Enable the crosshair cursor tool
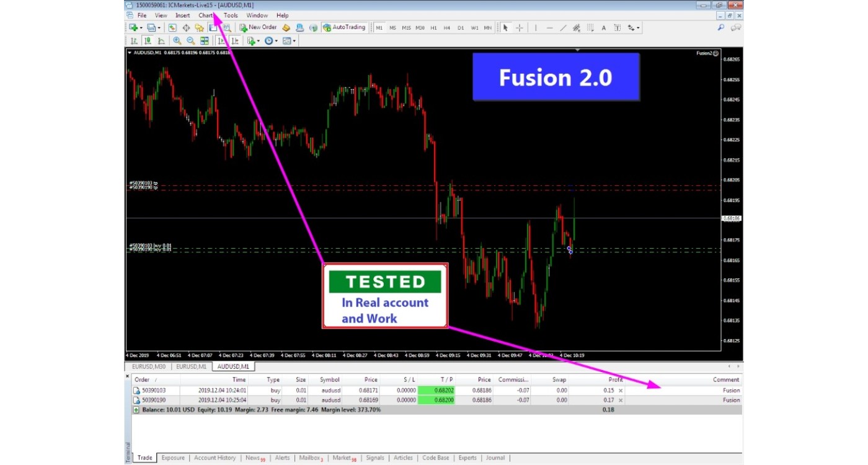 [x=520, y=28]
